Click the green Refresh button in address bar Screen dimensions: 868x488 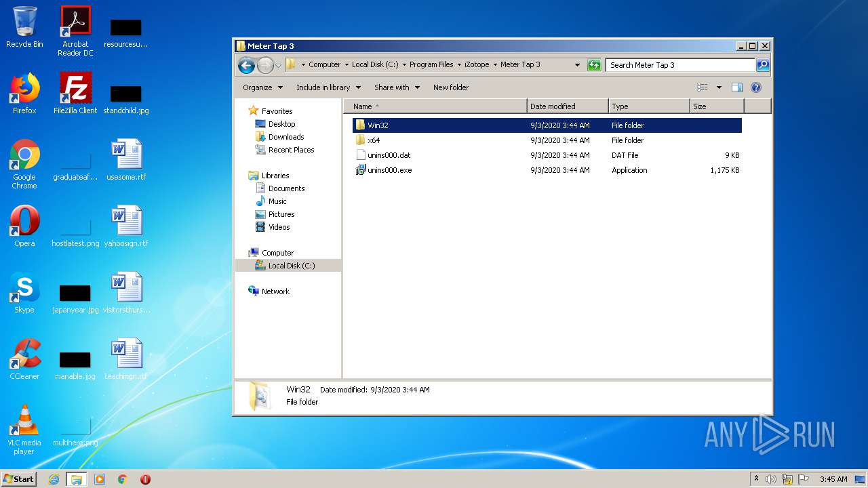[594, 65]
